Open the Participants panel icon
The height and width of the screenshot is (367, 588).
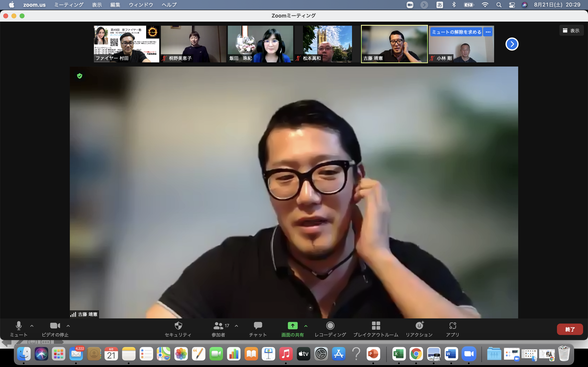tap(218, 326)
